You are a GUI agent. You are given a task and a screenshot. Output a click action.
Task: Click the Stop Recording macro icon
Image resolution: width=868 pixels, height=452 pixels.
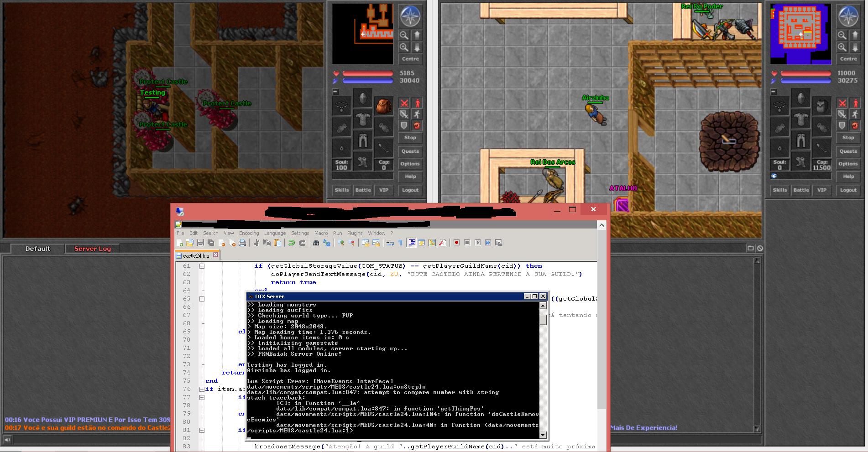[467, 243]
